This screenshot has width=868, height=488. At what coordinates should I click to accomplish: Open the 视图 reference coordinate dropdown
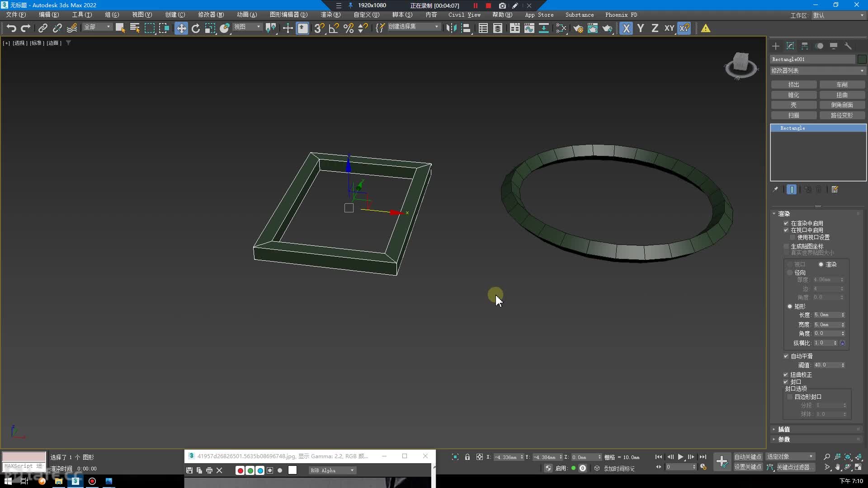coord(247,27)
